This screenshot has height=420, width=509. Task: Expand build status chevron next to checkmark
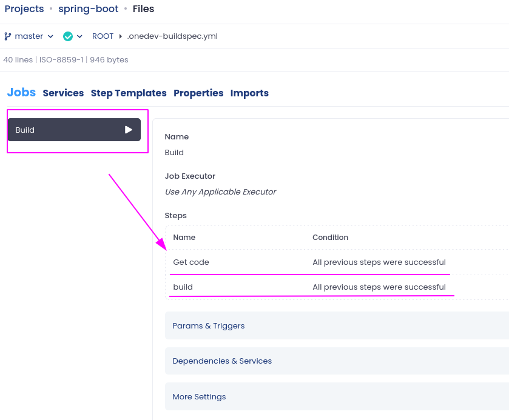pos(79,36)
